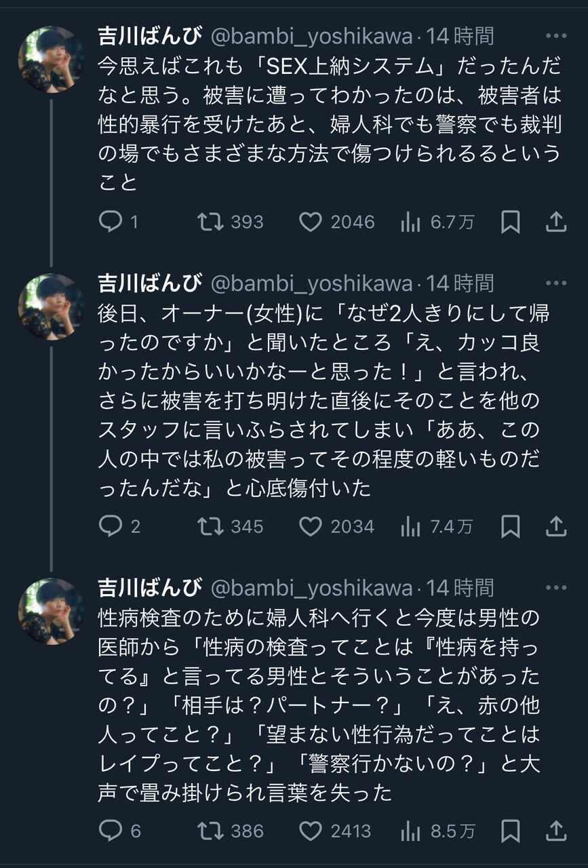
Task: Reply to the second tweet with 2 comments
Action: (x=110, y=526)
